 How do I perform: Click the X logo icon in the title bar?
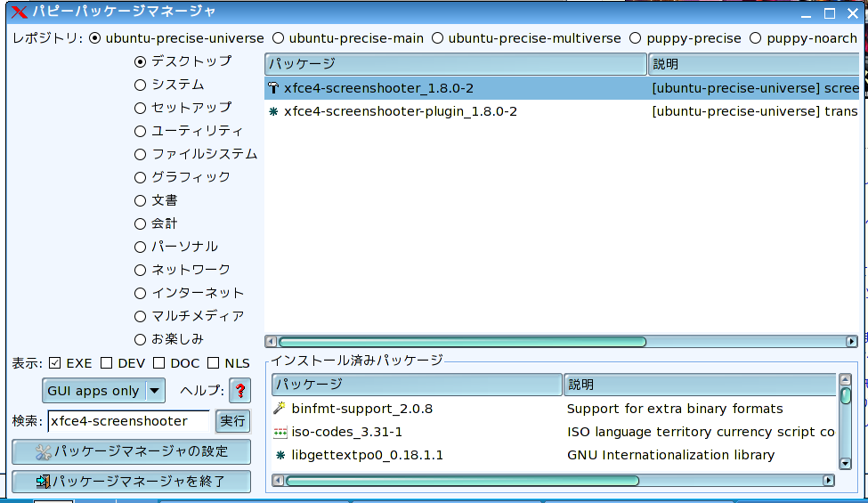click(19, 12)
